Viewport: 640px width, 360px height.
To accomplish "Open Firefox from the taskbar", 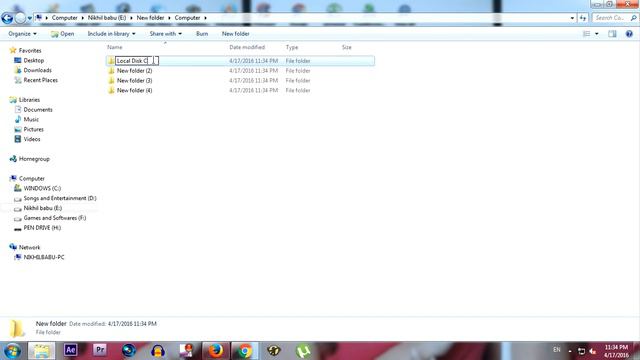I will click(x=216, y=351).
